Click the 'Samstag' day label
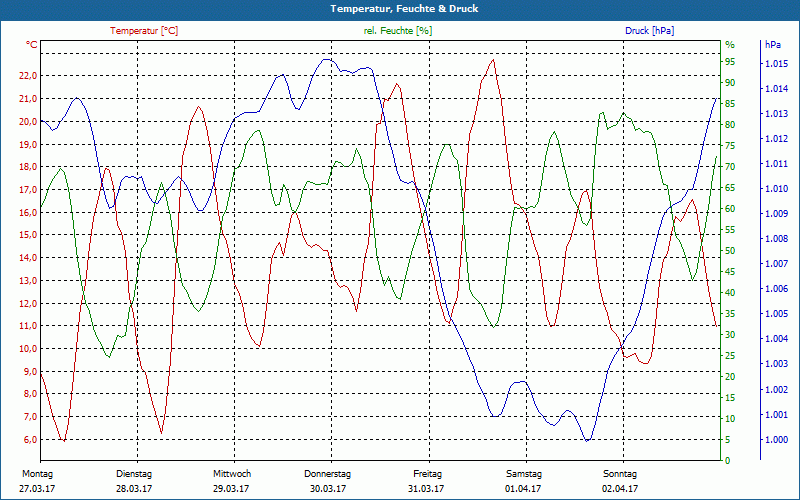Screen dimensions: 800x500 [x=524, y=474]
